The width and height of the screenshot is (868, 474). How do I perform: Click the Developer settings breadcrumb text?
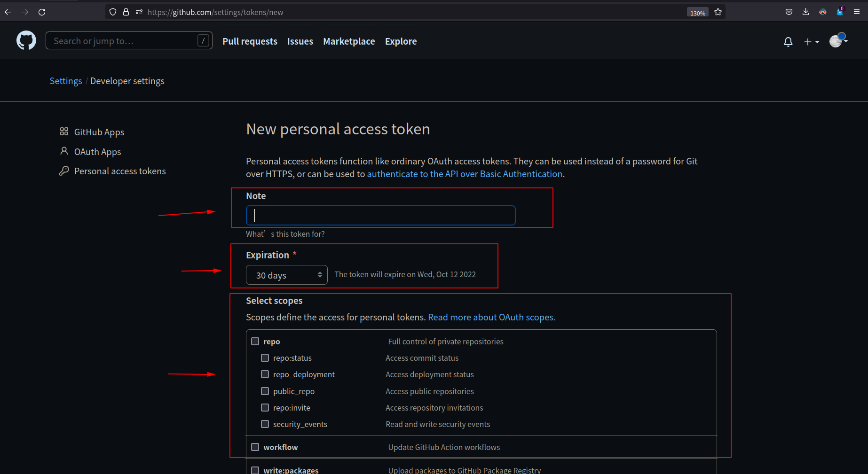(x=127, y=81)
